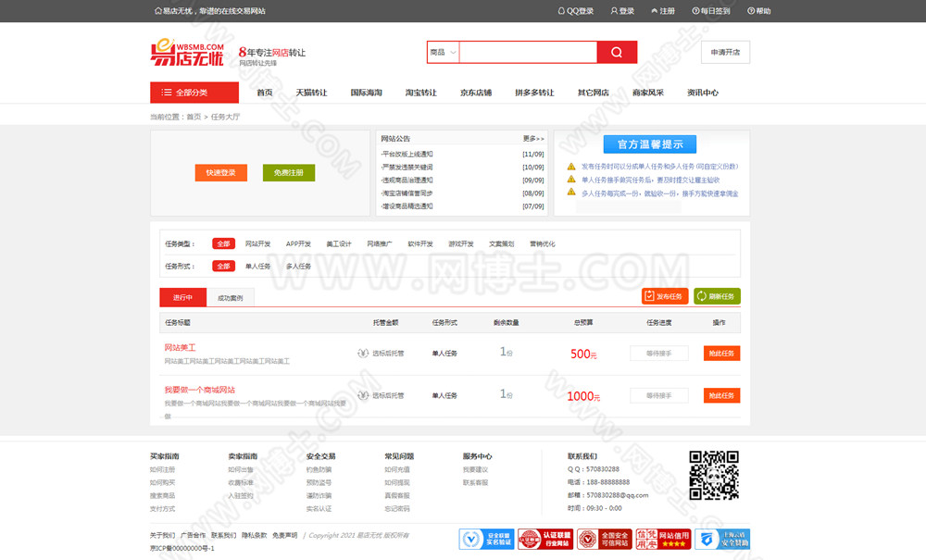Open 每日签到 daily check-in link
This screenshot has width=926, height=560.
pos(711,10)
